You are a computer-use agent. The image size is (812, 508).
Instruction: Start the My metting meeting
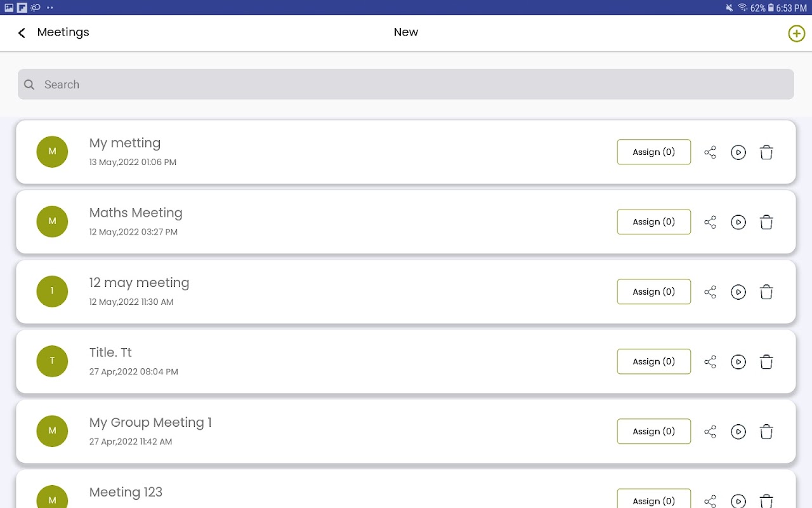(738, 152)
